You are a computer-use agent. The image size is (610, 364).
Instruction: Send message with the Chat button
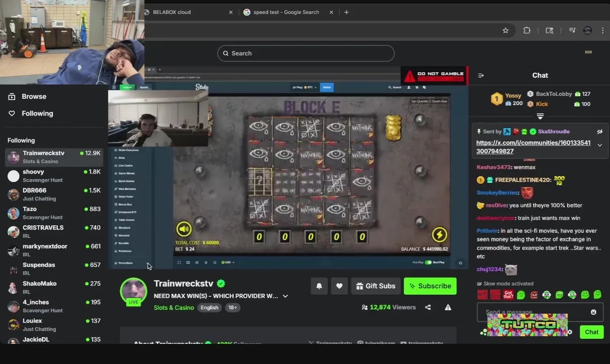coord(591,332)
